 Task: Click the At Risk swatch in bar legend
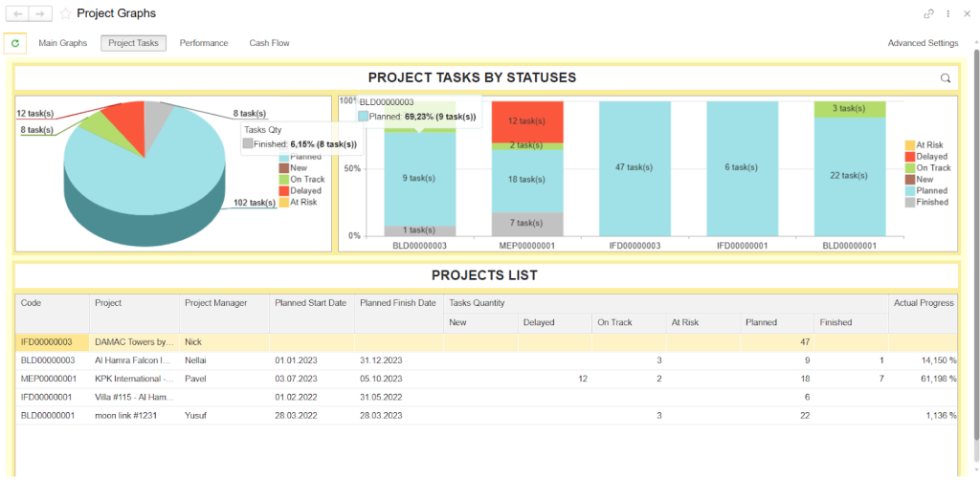[910, 145]
